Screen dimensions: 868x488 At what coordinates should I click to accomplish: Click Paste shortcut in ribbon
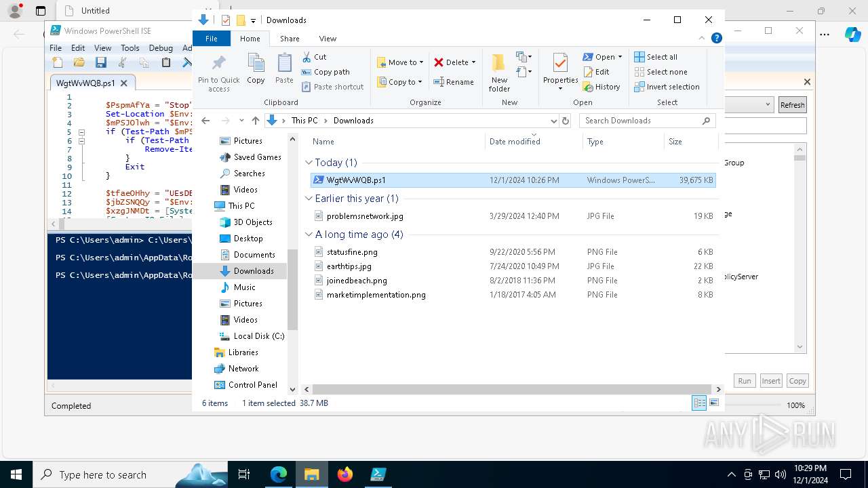[332, 87]
